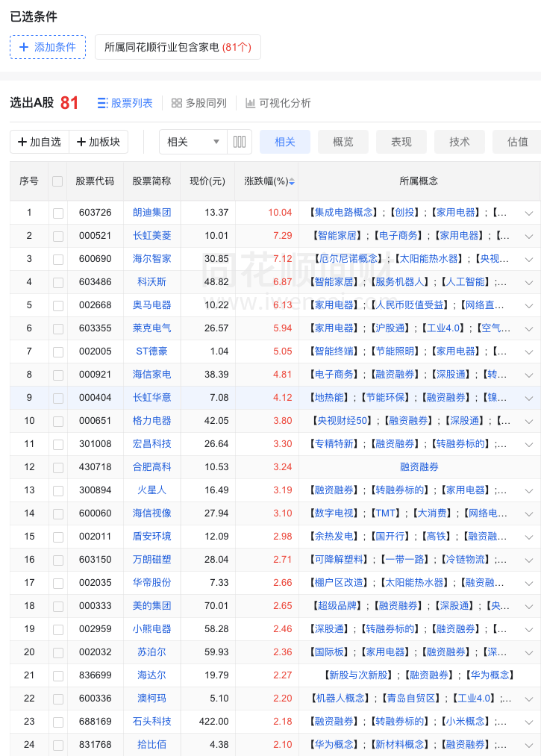Viewport: 541px width, 756px height.
Task: Click the 序号 column header
Action: pos(29,181)
